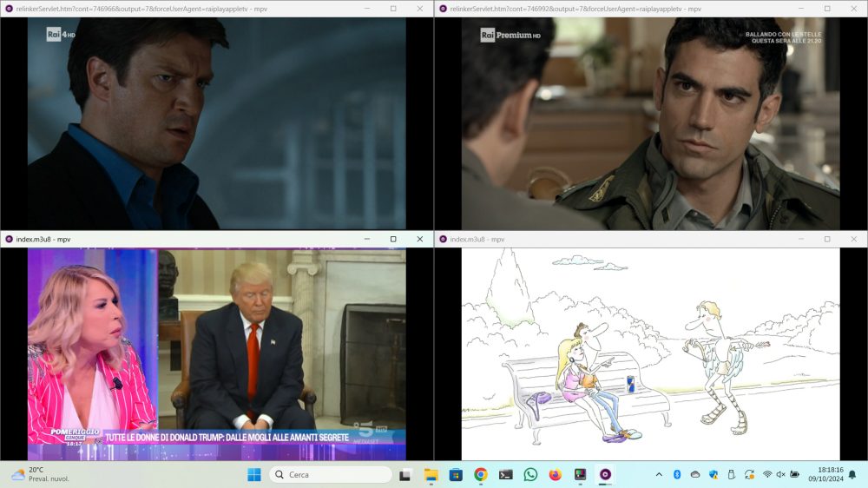The image size is (868, 488).
Task: Launch Microsoft Store from the taskbar
Action: click(x=456, y=475)
